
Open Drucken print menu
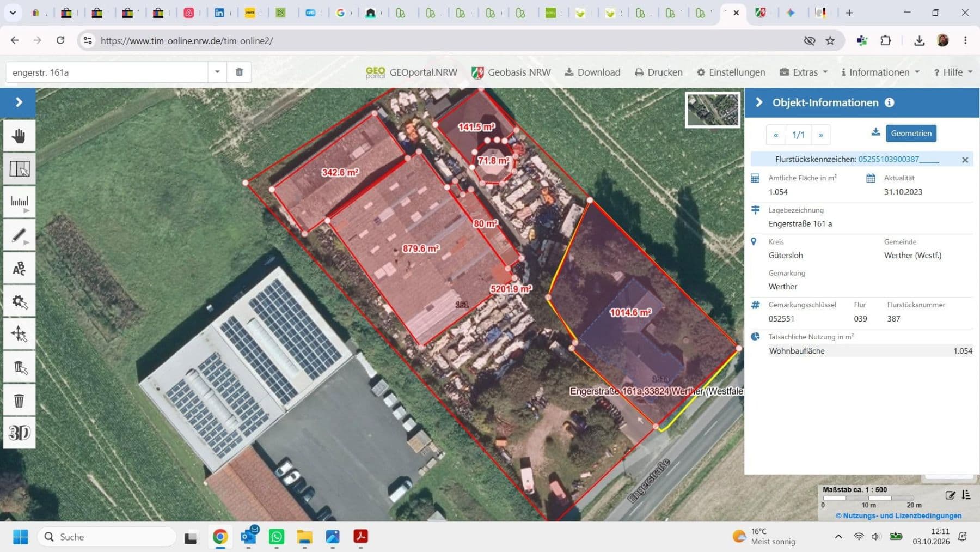click(658, 72)
